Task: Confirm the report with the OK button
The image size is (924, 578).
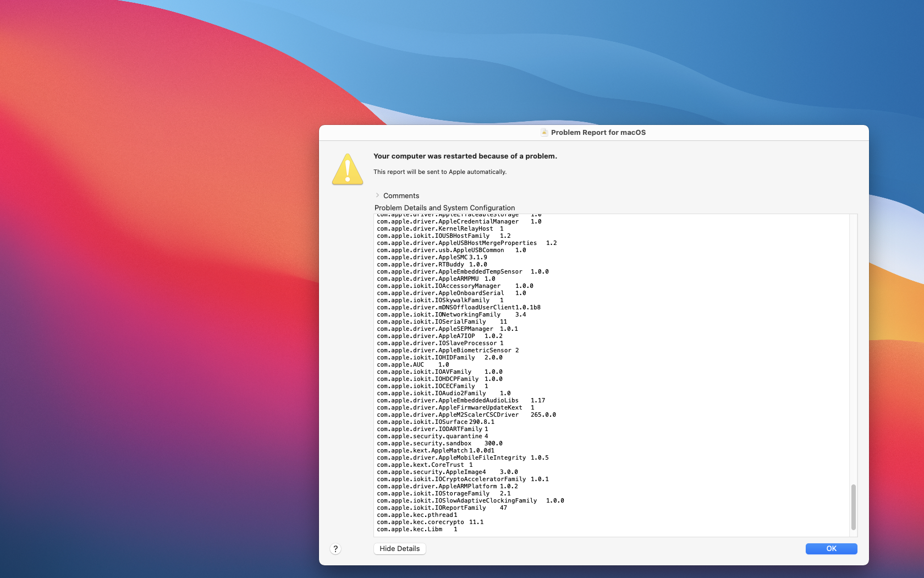Action: point(831,549)
